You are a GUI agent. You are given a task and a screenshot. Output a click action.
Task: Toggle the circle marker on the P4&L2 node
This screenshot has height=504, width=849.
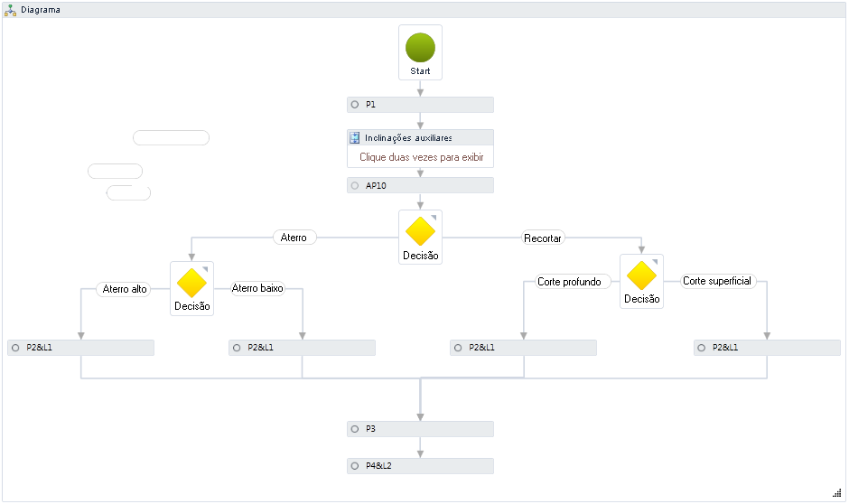click(355, 466)
